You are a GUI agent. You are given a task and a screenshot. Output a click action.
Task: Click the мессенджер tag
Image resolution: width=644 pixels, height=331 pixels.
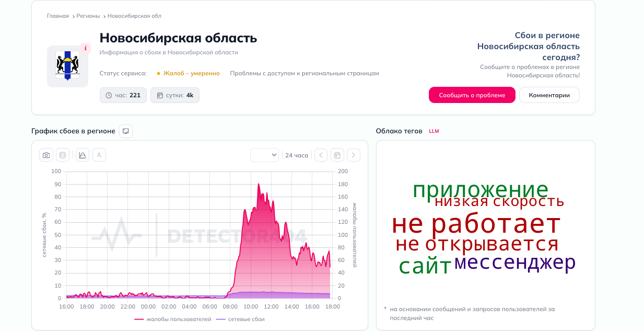pyautogui.click(x=515, y=262)
